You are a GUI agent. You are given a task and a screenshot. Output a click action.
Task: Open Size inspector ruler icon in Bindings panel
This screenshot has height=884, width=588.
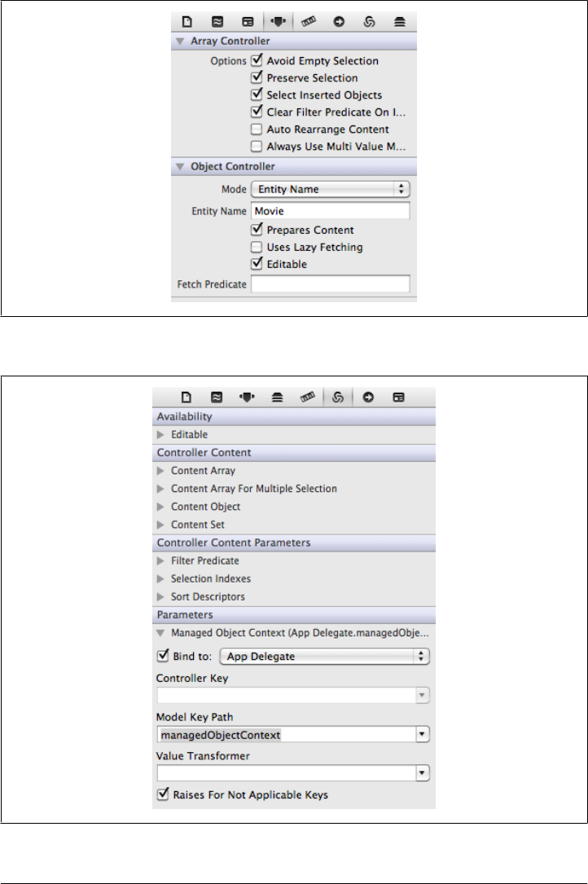point(308,398)
